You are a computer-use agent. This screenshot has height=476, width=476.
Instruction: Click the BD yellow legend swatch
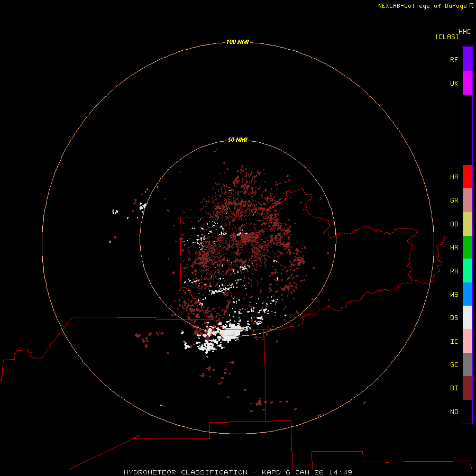(x=467, y=224)
